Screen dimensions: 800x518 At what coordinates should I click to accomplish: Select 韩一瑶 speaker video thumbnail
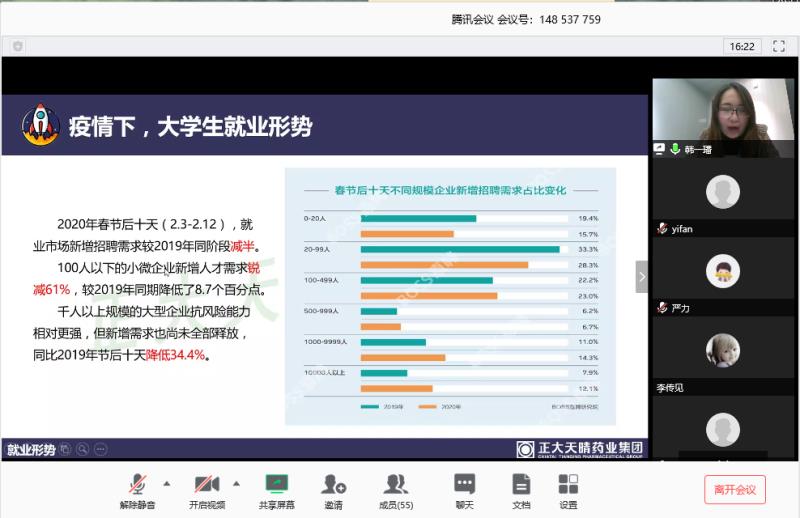click(x=723, y=117)
